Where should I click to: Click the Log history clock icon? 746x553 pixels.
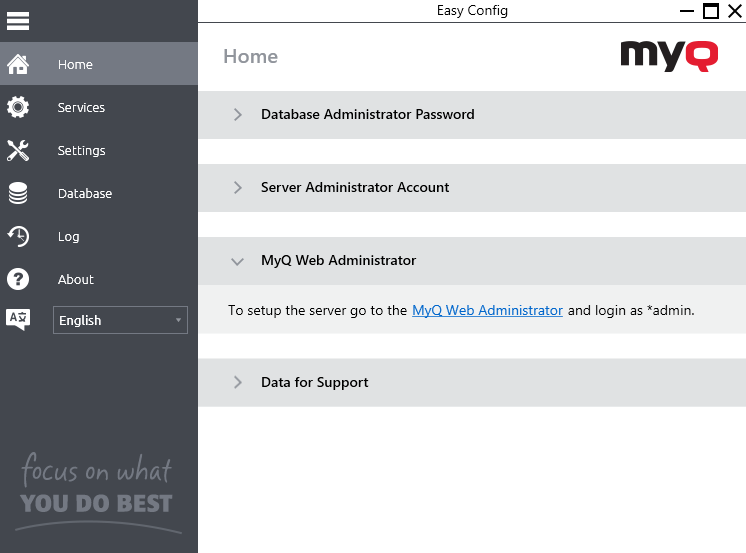point(18,237)
